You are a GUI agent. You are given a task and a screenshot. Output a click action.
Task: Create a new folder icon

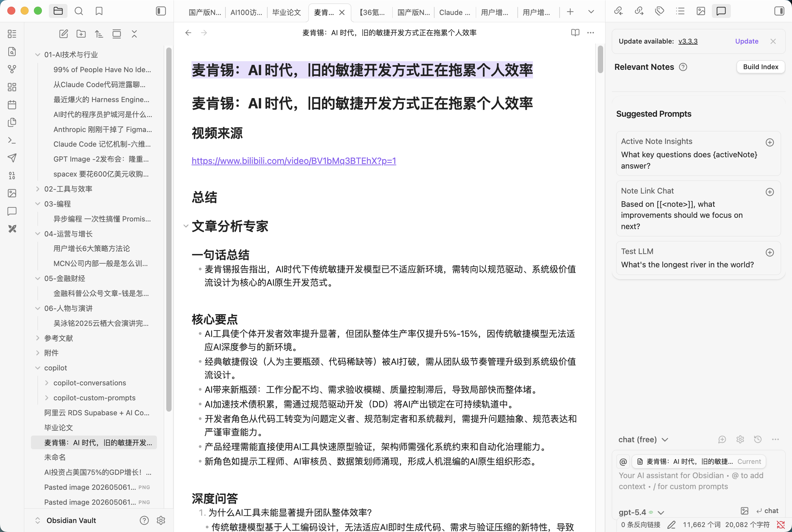(x=81, y=34)
